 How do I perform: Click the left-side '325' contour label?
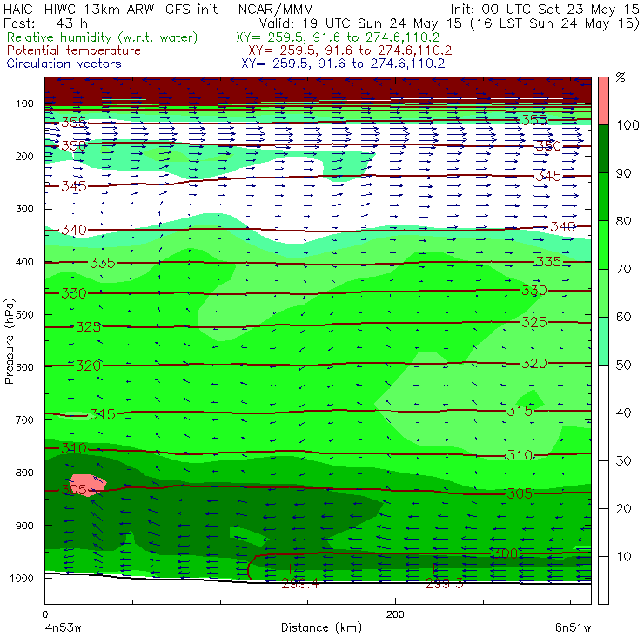(x=88, y=327)
